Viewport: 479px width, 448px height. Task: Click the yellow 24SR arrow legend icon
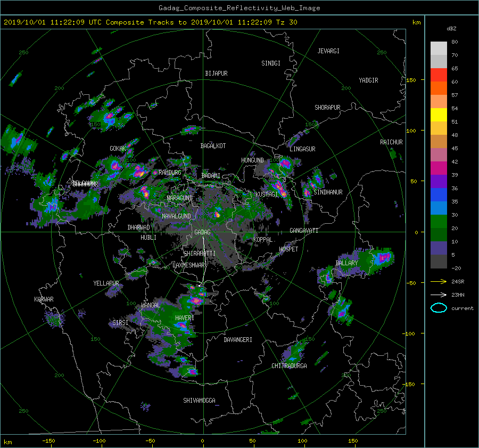click(439, 281)
